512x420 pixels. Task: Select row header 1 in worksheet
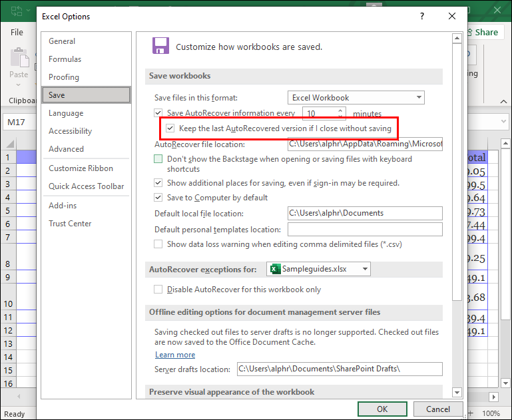pyautogui.click(x=8, y=157)
